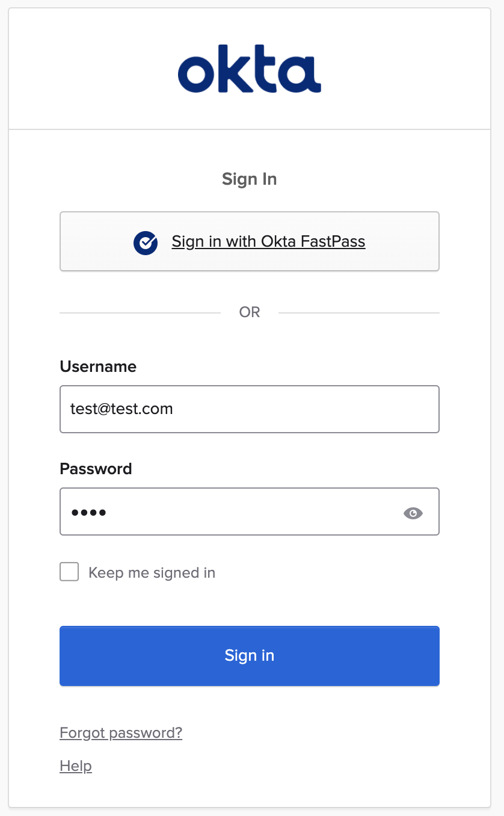The height and width of the screenshot is (816, 504).
Task: Open the Forgot password? link
Action: coord(121,733)
